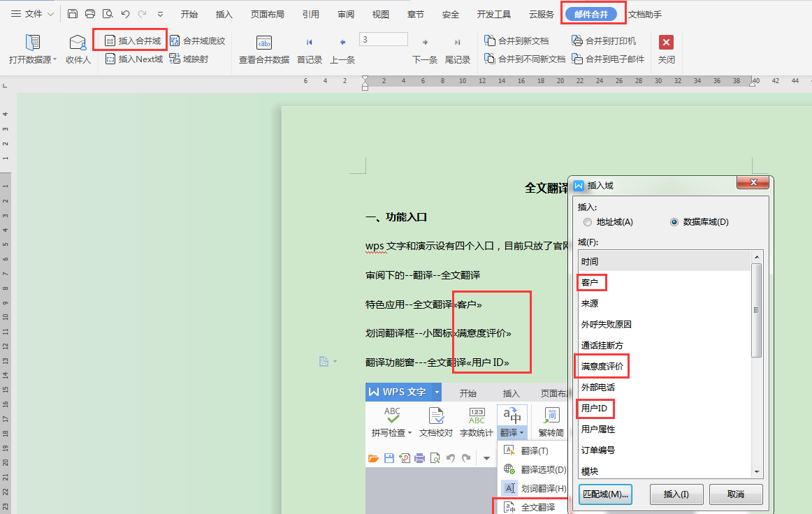The height and width of the screenshot is (514, 812).
Task: Select the 邮件合并 tab
Action: (591, 14)
